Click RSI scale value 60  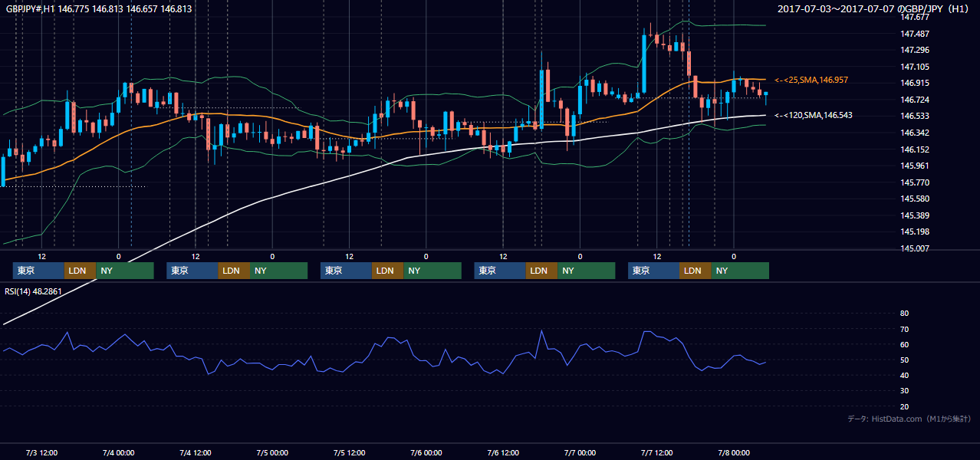coord(904,344)
